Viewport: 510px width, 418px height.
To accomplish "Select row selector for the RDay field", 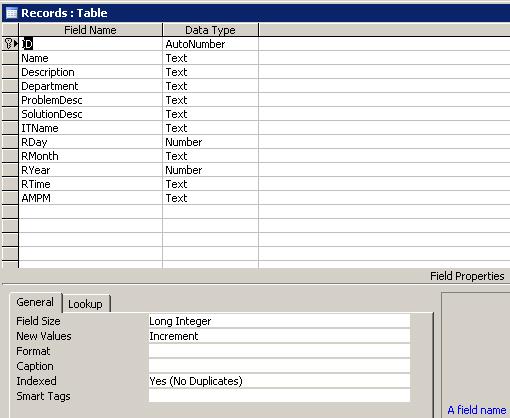I will pos(10,142).
